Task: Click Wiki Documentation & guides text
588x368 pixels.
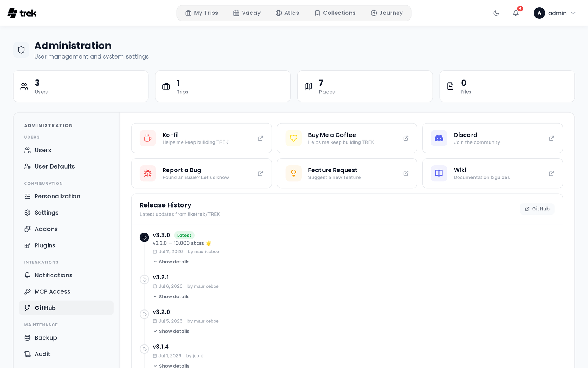Action: (x=482, y=177)
